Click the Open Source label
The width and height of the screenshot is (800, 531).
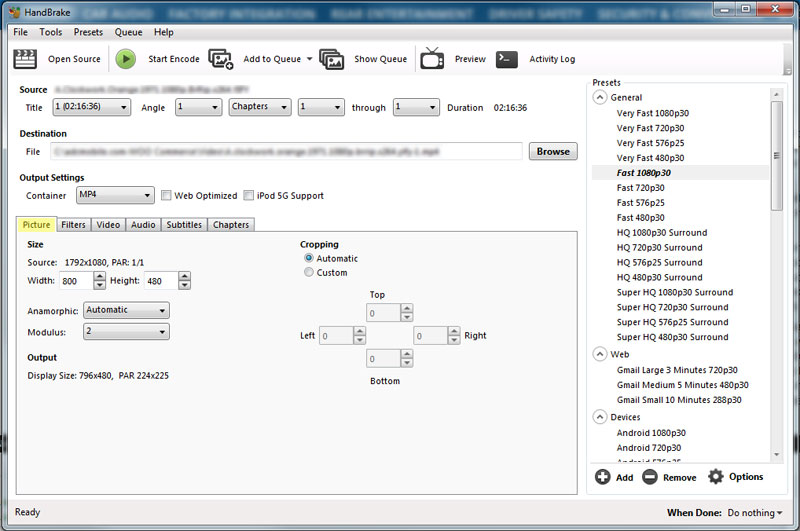(x=74, y=59)
